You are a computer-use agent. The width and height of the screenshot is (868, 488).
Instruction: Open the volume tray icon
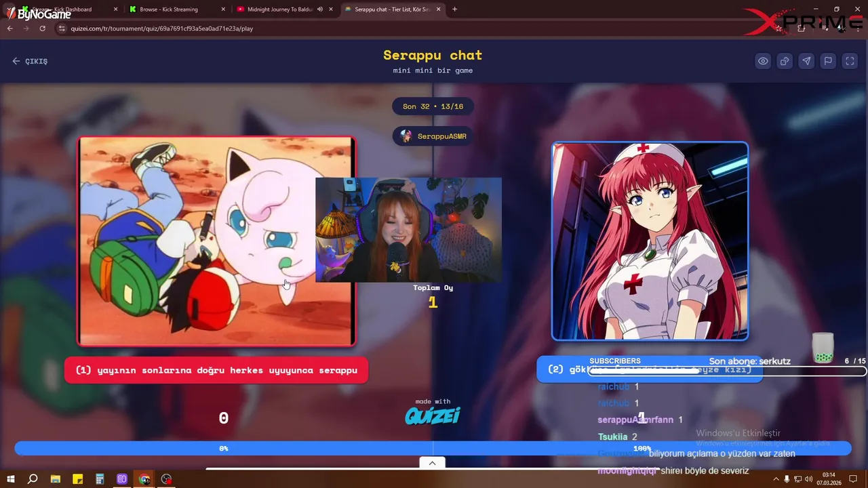coord(808,479)
